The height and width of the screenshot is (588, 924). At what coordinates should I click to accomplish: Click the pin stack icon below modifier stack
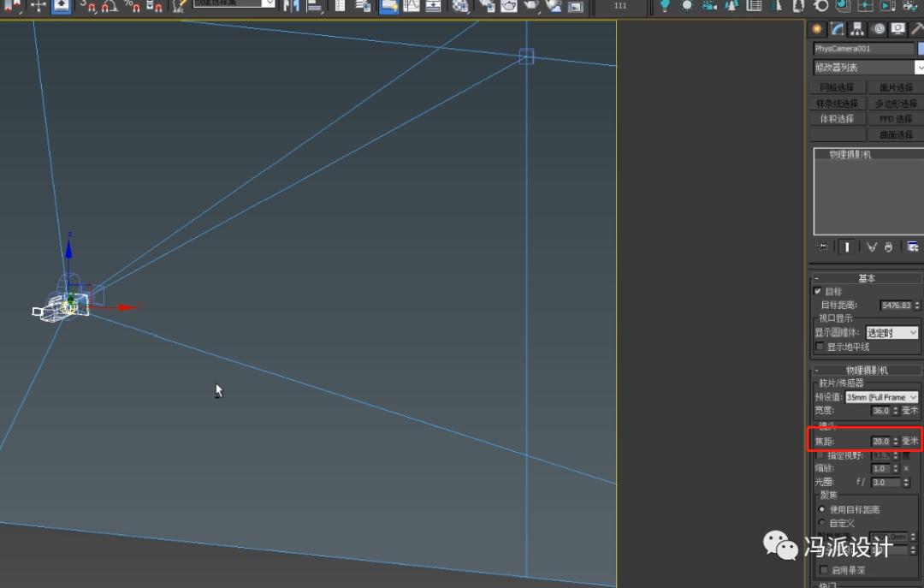coord(823,246)
